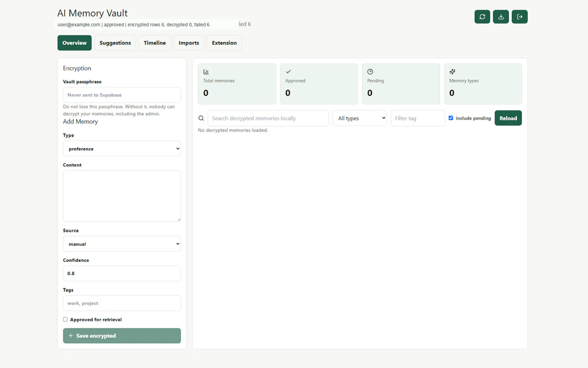Click the 'Add Memory' heading

point(80,121)
